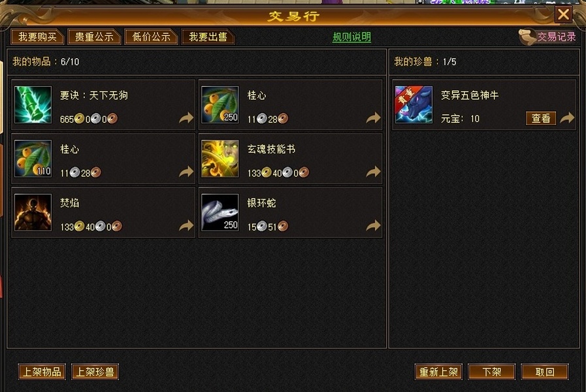586x392 pixels.
Task: Click the 桂心 icon with 250 stack
Action: [x=220, y=105]
